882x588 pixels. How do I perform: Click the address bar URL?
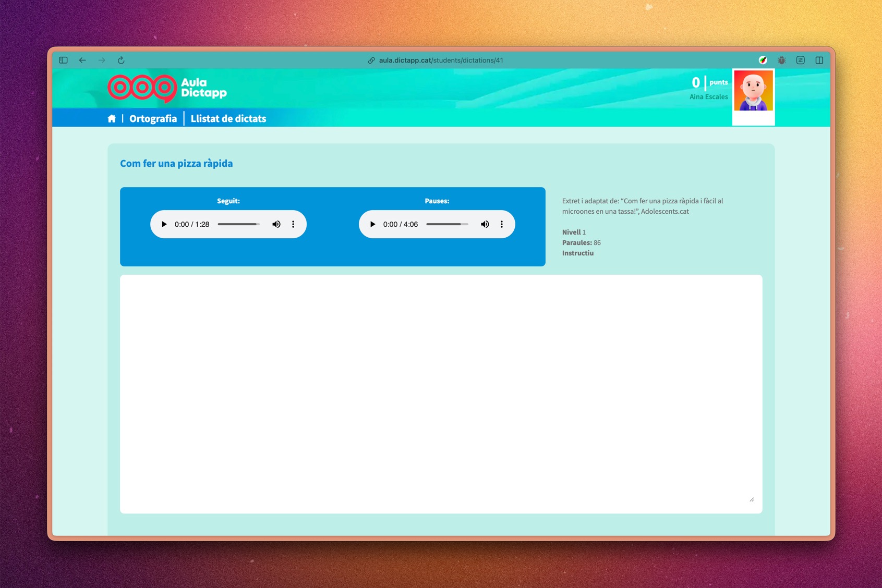(441, 60)
